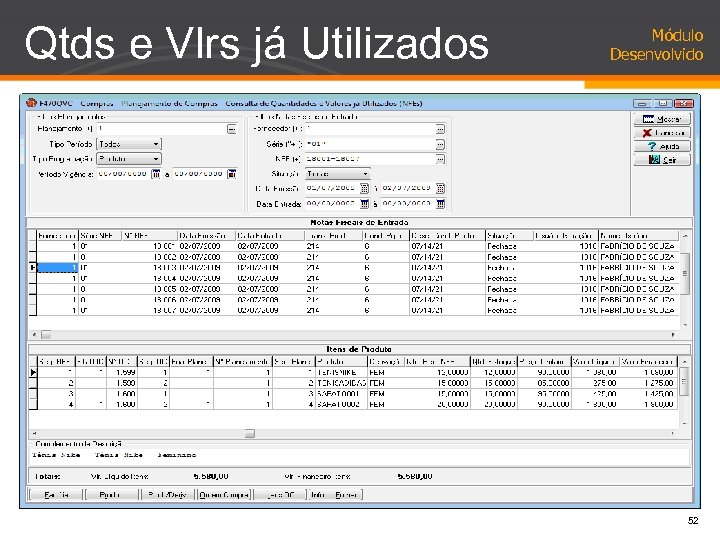Click the highlighted blue cell in invoices grid
Image resolution: width=720 pixels, height=540 pixels.
pyautogui.click(x=57, y=268)
